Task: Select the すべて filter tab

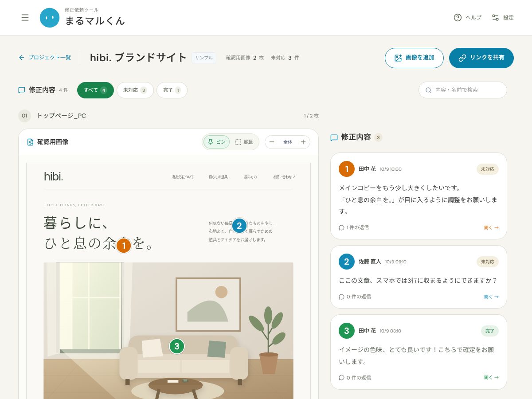Action: 95,90
